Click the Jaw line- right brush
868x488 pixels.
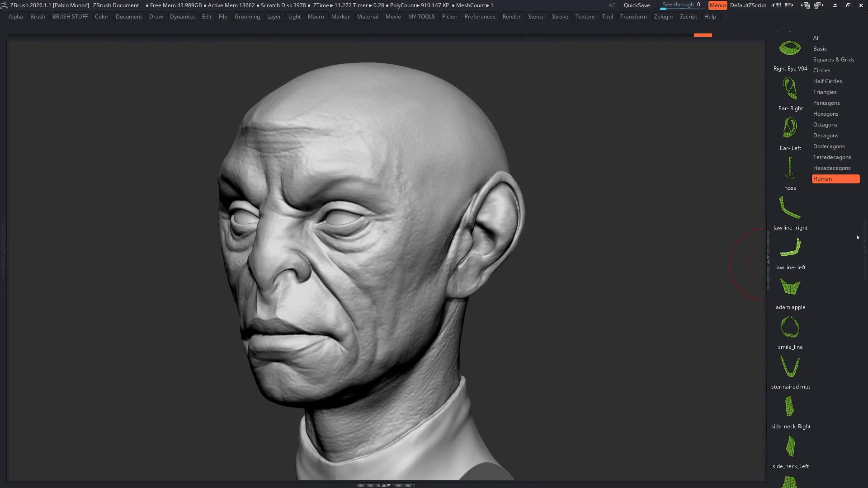click(x=790, y=208)
